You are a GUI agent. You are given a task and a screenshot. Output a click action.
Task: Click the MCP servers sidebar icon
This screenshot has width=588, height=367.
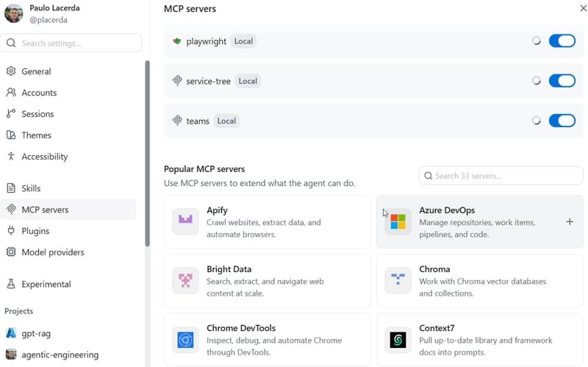pyautogui.click(x=11, y=209)
